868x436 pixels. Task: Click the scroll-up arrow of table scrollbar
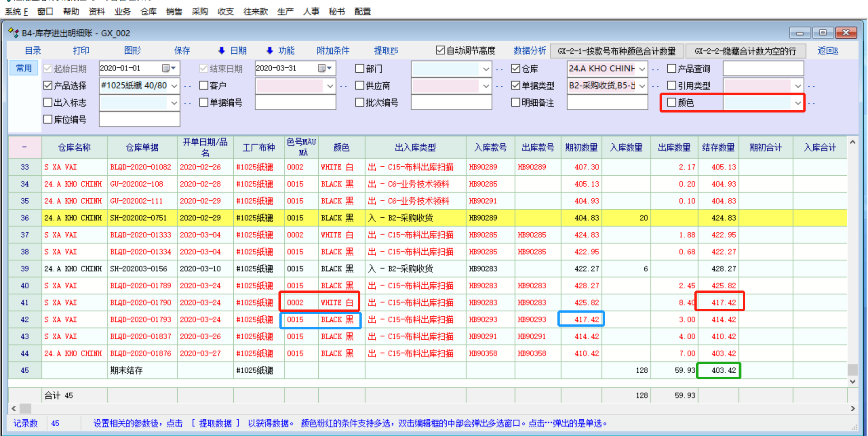coord(853,142)
